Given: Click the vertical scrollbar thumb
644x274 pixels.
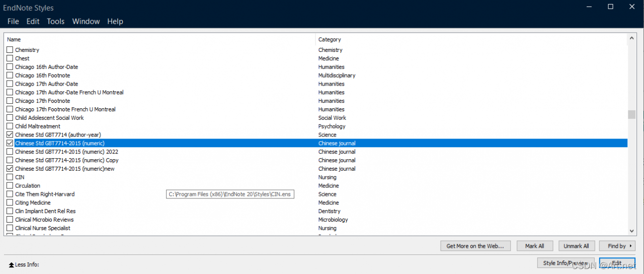Looking at the screenshot, I should tap(632, 115).
